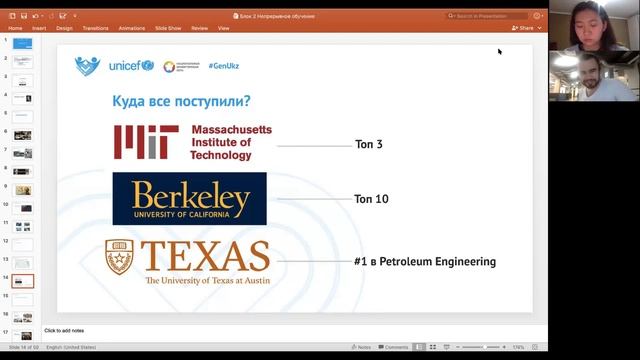Click the #GenUkz text on the slide
Viewport: 640px width, 360px height.
(224, 66)
